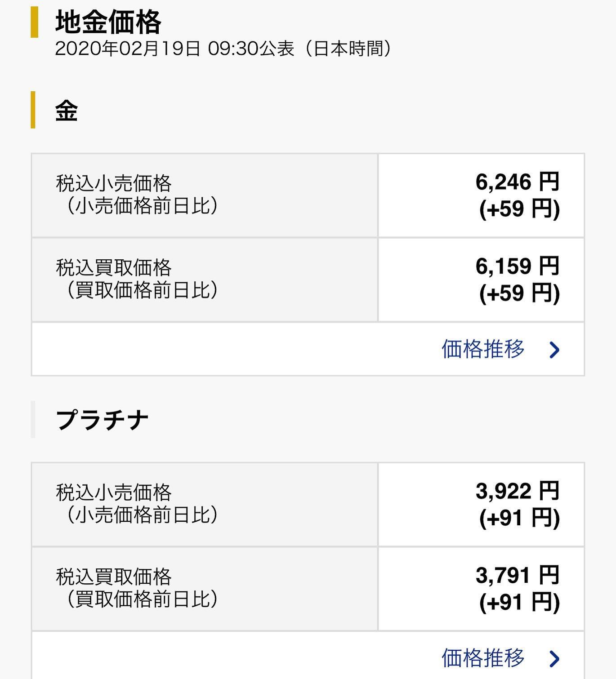The height and width of the screenshot is (679, 616).
Task: Click the 価格推移 link under gold prices
Action: [483, 349]
